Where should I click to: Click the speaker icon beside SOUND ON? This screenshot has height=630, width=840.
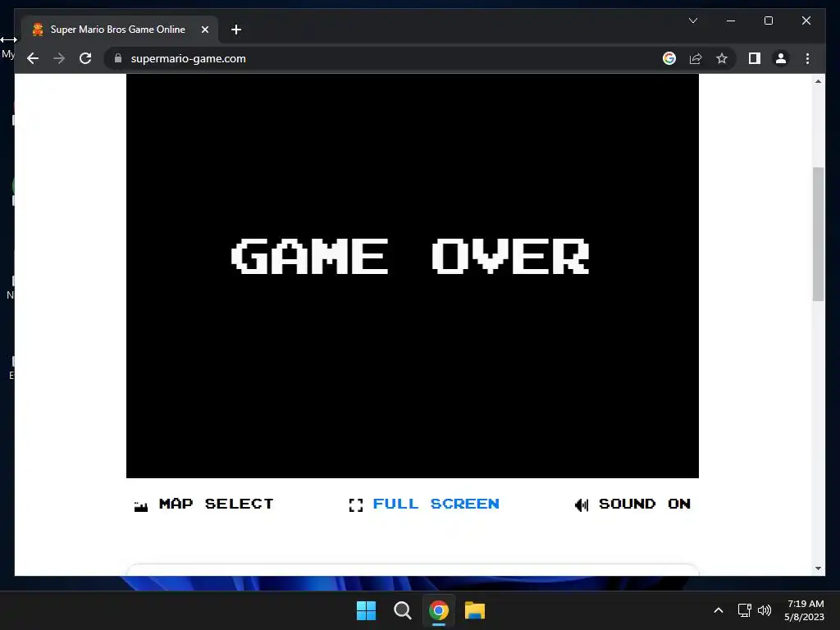(582, 505)
